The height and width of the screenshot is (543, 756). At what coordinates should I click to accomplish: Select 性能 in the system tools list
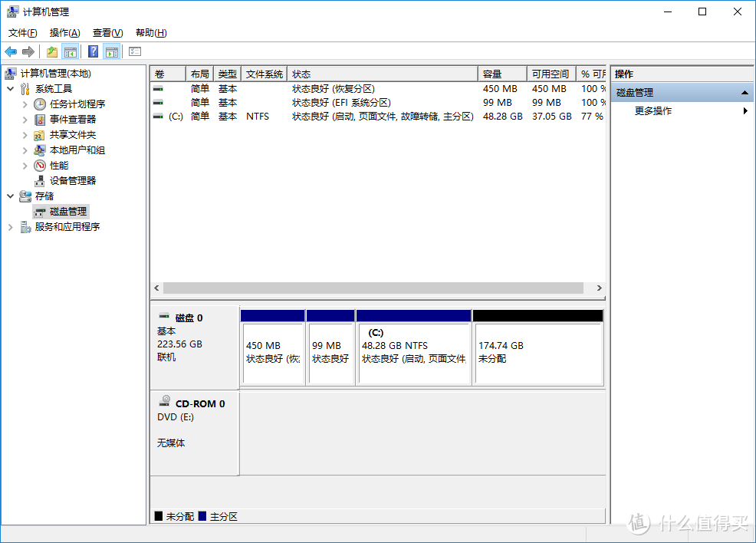click(59, 165)
